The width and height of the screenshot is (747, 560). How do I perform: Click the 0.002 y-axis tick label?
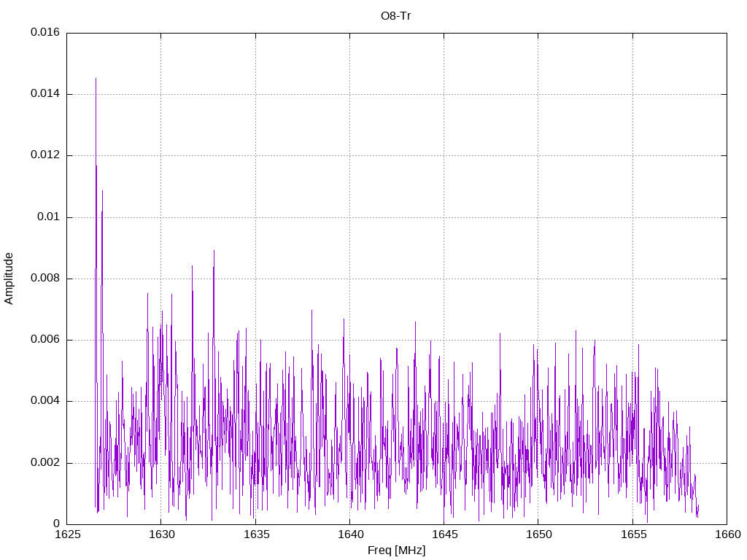tap(44, 463)
